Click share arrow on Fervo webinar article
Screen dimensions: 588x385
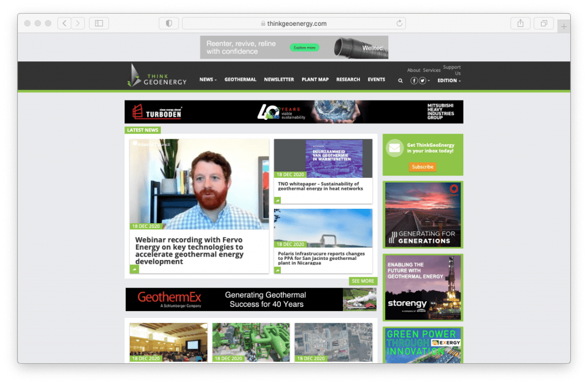coord(134,269)
